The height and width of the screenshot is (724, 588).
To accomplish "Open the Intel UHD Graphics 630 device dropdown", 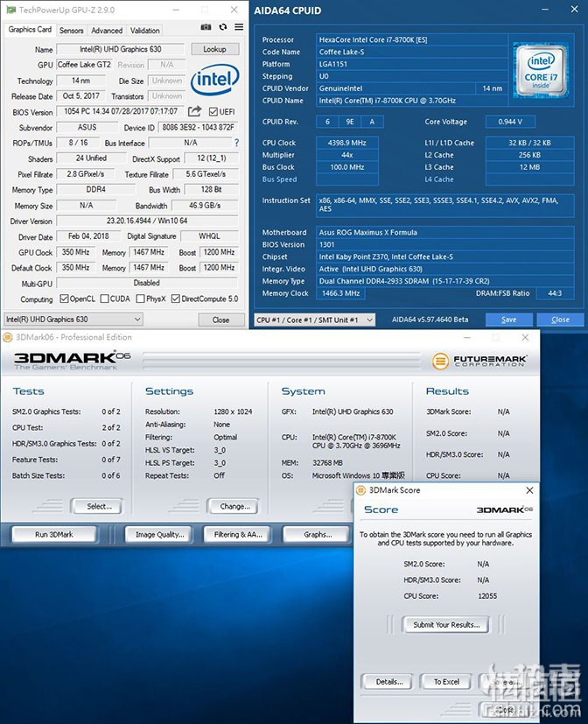I will click(x=73, y=319).
